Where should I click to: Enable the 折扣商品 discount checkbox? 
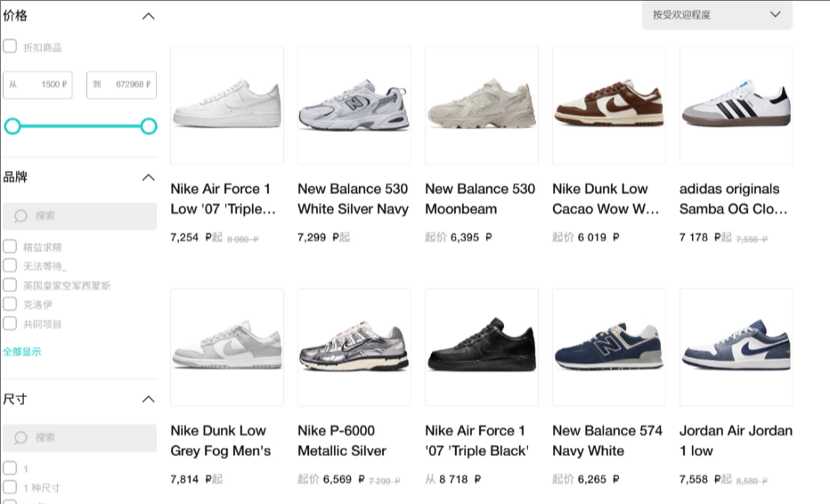tap(10, 46)
